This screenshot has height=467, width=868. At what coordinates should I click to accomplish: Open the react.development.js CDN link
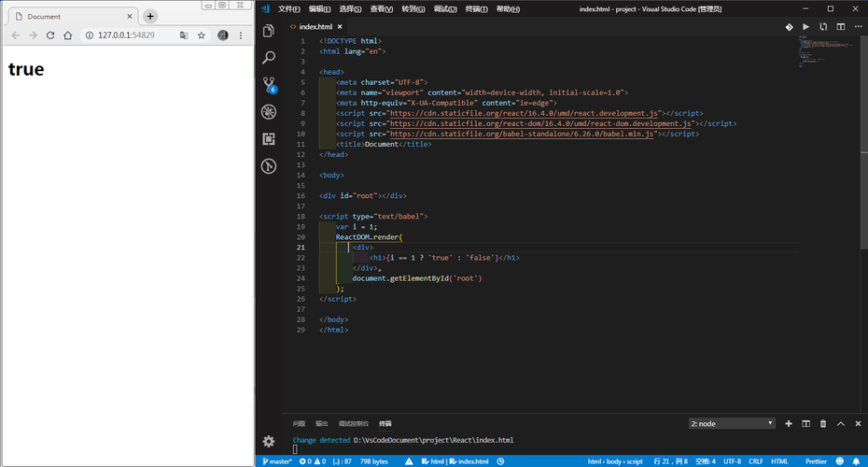click(524, 113)
